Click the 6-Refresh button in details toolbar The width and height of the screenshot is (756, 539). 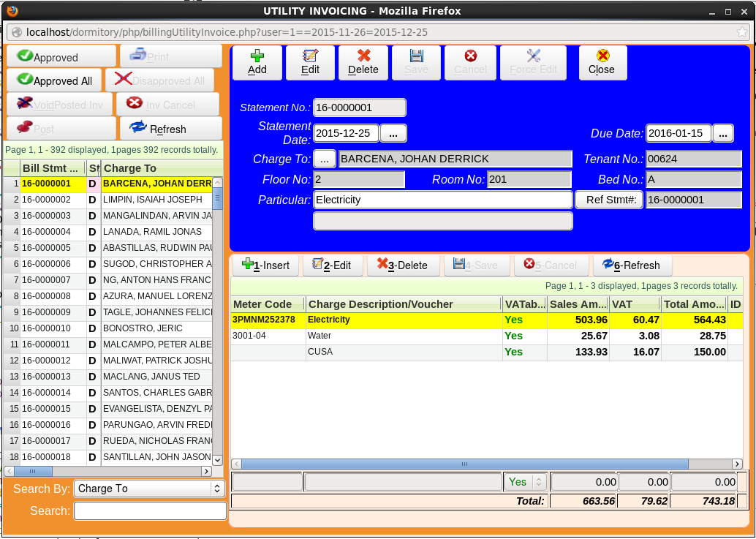632,265
